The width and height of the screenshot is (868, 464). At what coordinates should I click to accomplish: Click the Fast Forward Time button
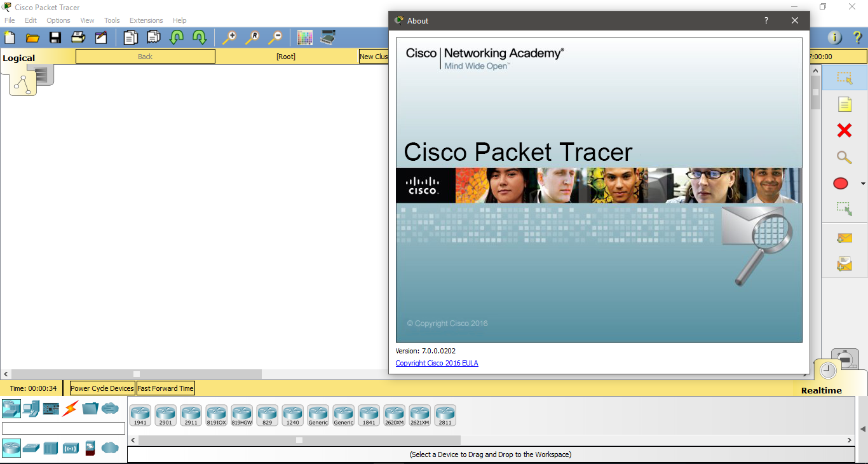click(165, 388)
